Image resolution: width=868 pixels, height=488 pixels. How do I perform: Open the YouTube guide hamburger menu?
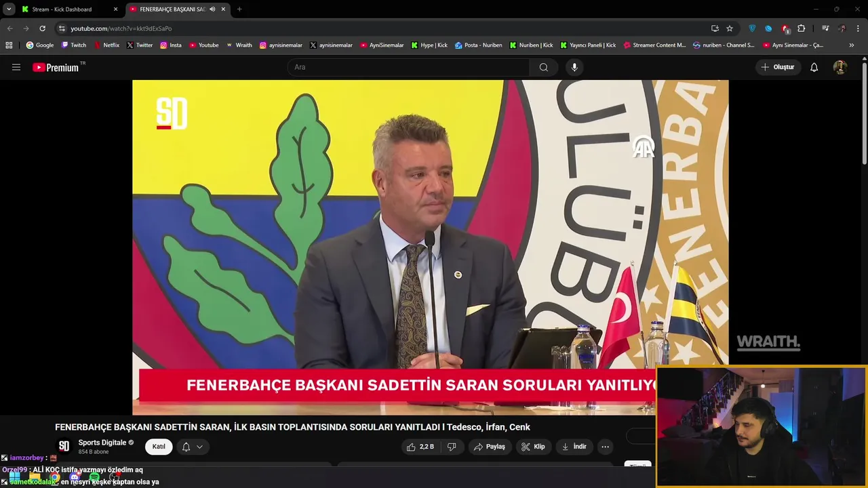tap(16, 67)
